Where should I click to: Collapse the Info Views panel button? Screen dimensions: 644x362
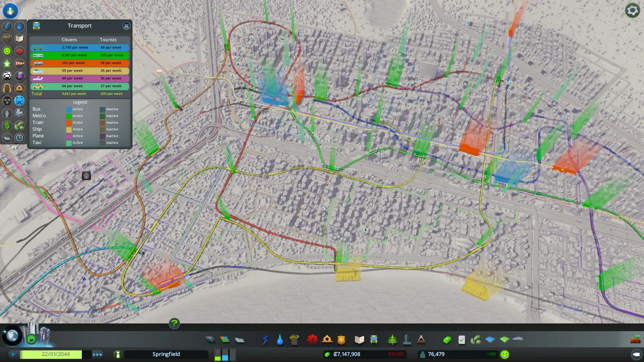pos(10,11)
